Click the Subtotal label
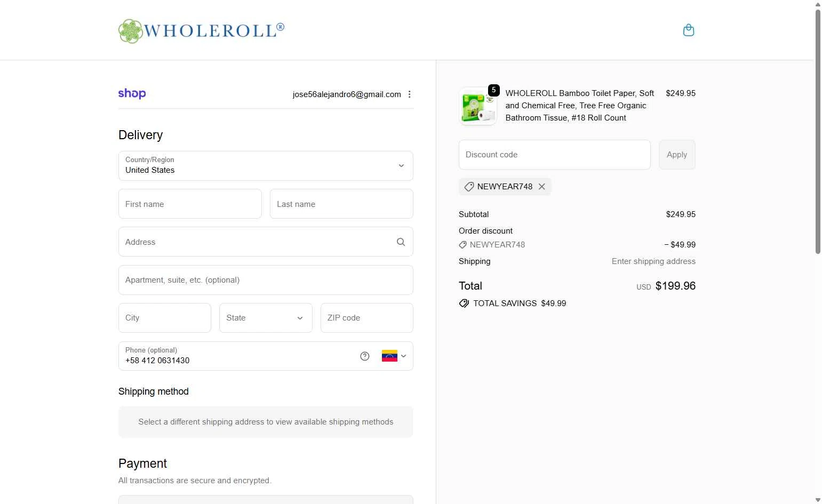 [x=474, y=214]
